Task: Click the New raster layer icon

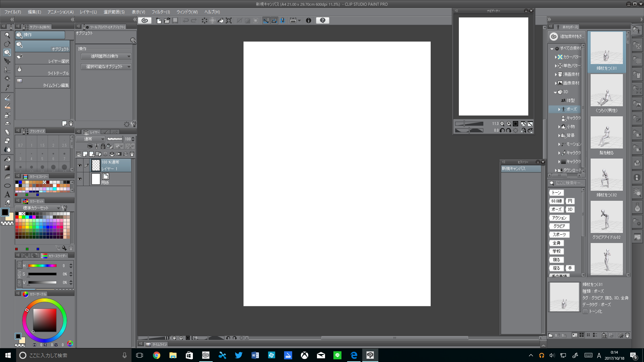Action: [85, 154]
